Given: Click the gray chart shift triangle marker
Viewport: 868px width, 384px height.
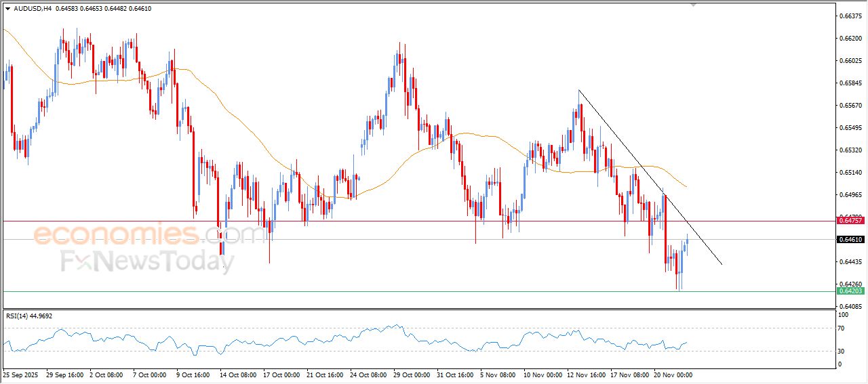Looking at the screenshot, I should (693, 4).
